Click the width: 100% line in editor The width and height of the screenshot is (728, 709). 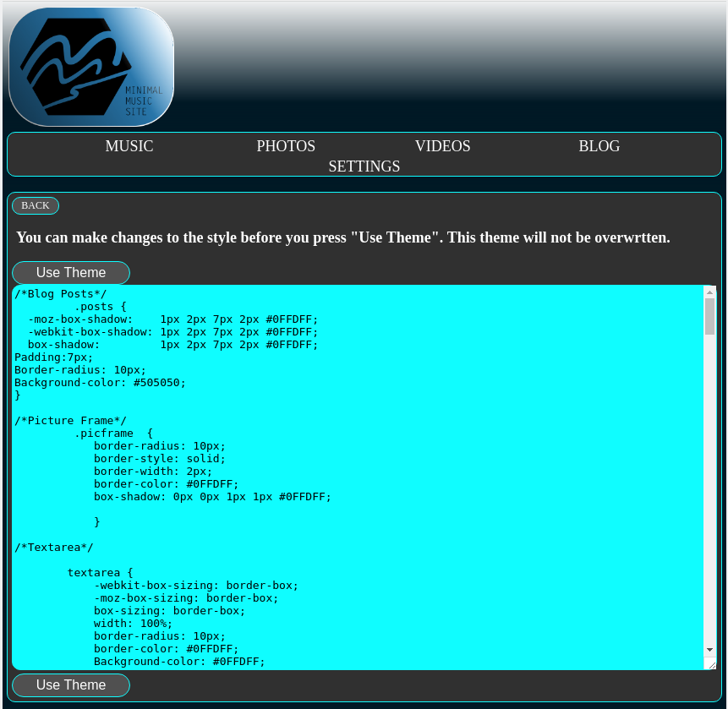tap(133, 624)
